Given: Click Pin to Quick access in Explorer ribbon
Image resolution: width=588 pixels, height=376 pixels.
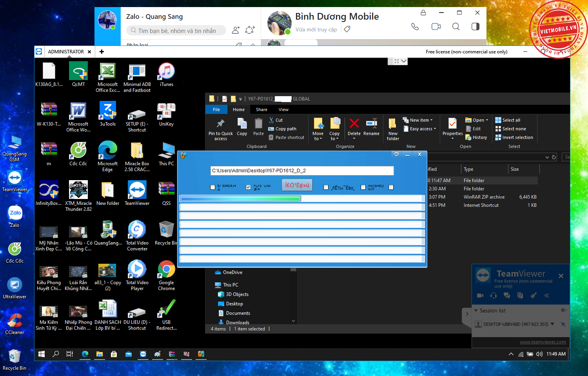Looking at the screenshot, I should point(221,129).
